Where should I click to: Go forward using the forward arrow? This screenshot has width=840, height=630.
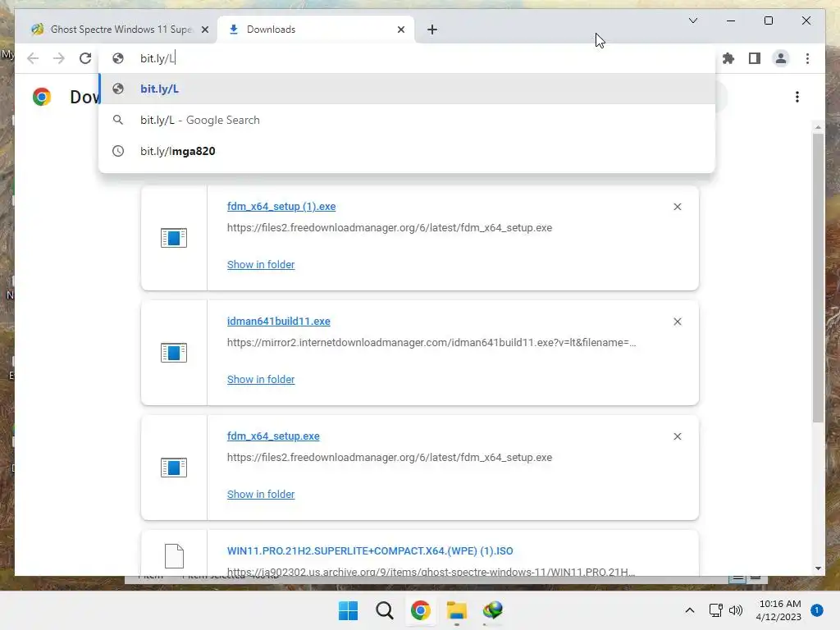(59, 58)
